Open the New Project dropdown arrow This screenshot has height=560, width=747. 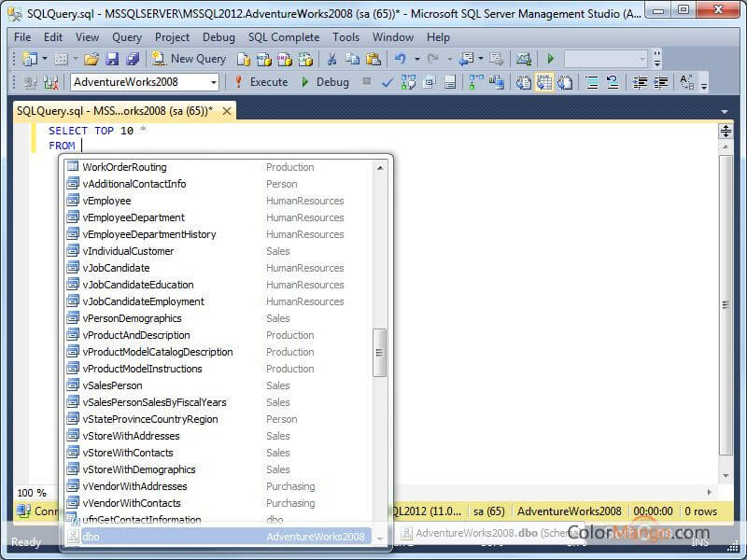(45, 59)
